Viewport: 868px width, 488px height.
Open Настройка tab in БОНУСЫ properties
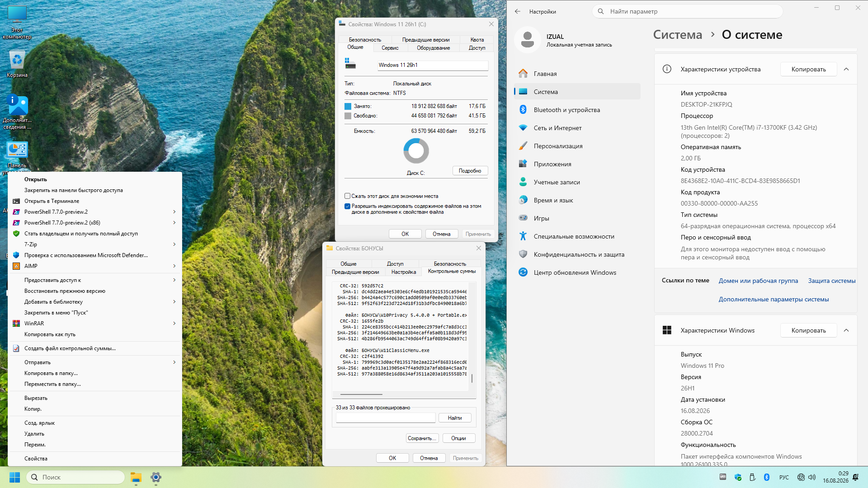[x=403, y=272]
